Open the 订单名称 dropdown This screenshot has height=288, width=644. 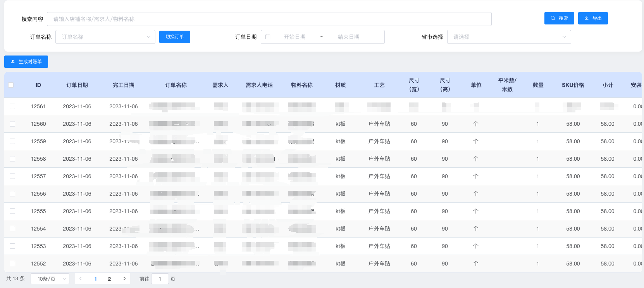tap(105, 37)
